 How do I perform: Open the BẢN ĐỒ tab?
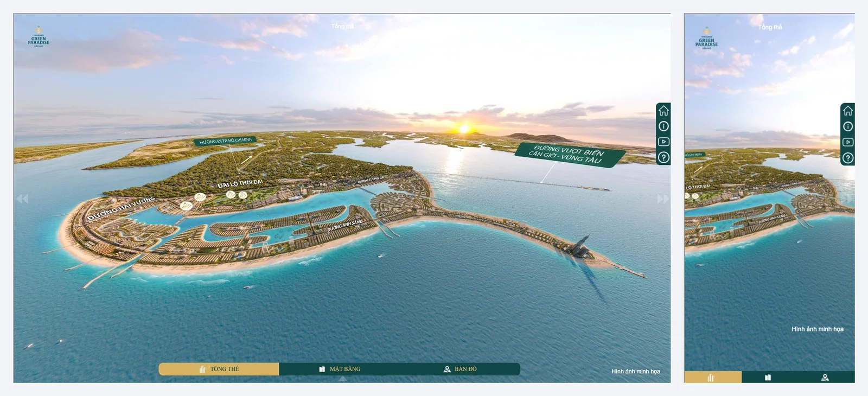coord(460,369)
